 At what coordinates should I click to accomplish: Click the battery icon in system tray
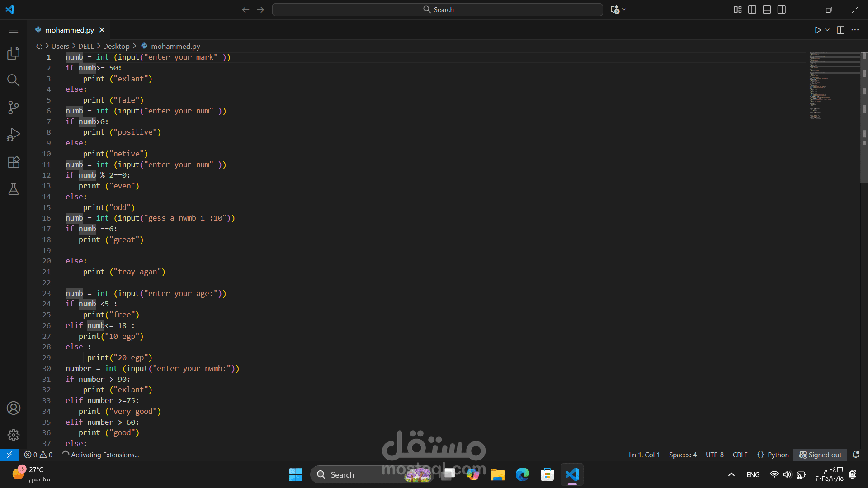(x=802, y=474)
